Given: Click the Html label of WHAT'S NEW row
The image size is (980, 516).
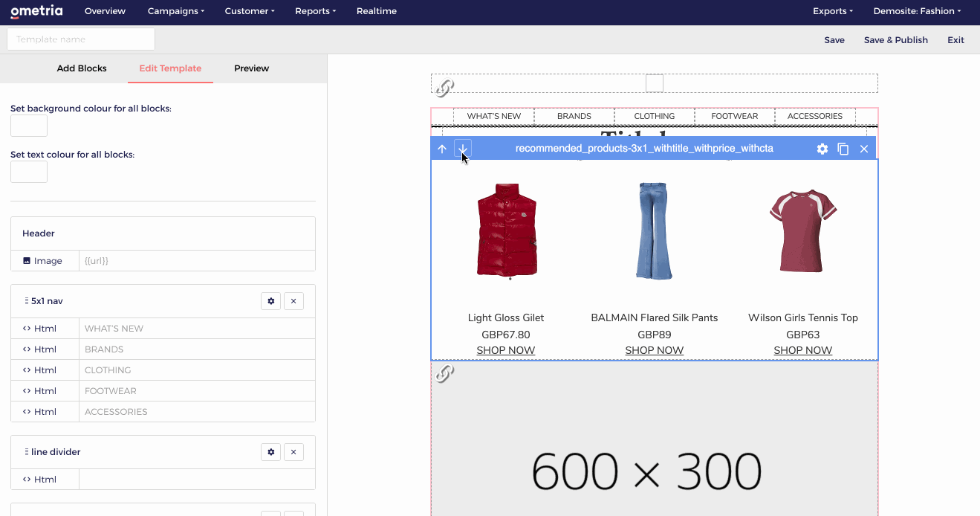Looking at the screenshot, I should [x=39, y=329].
